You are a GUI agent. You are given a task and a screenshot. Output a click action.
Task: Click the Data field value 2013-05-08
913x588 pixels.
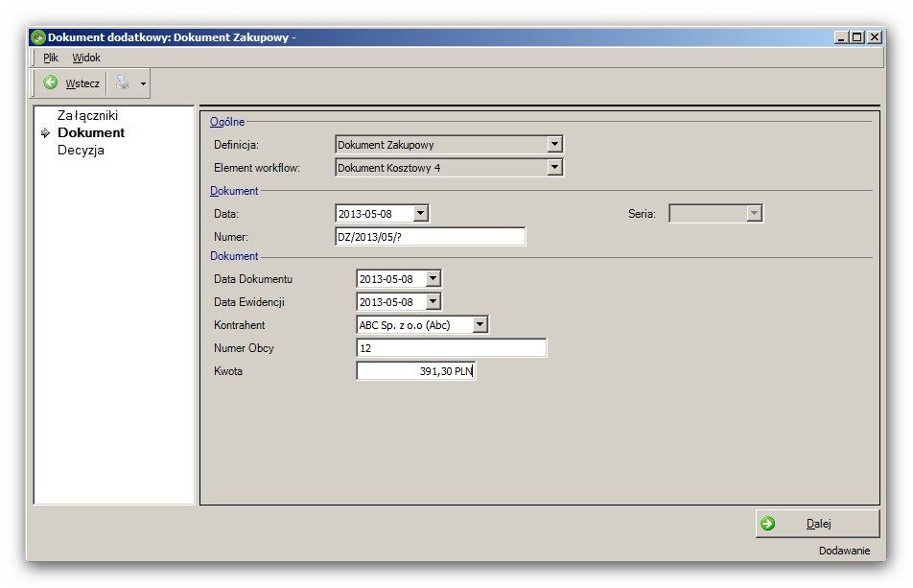[x=365, y=214]
